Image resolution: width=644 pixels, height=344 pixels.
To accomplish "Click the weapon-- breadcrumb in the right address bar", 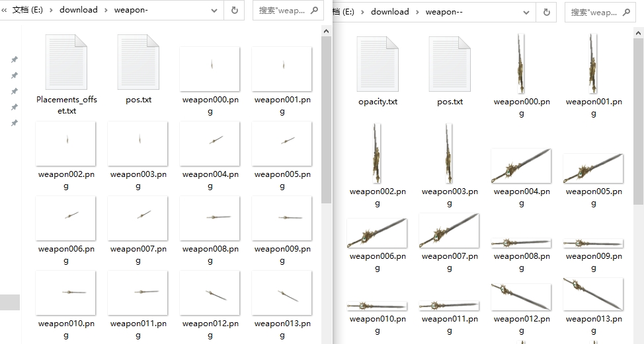I will (x=444, y=12).
